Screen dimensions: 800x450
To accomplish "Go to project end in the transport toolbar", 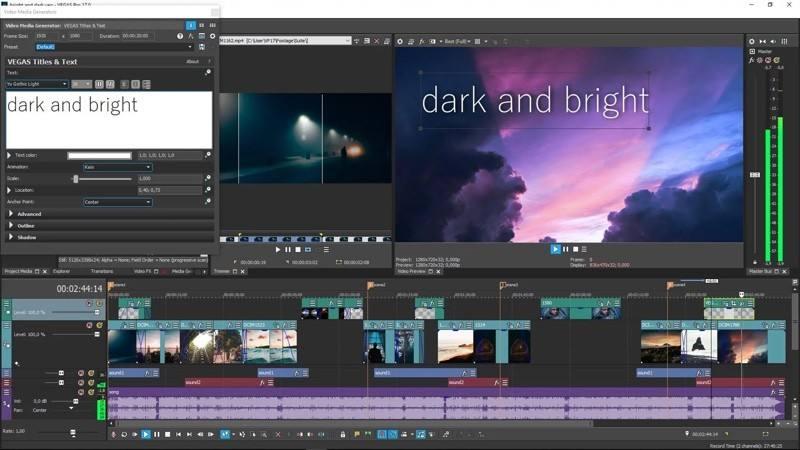I will pos(189,434).
